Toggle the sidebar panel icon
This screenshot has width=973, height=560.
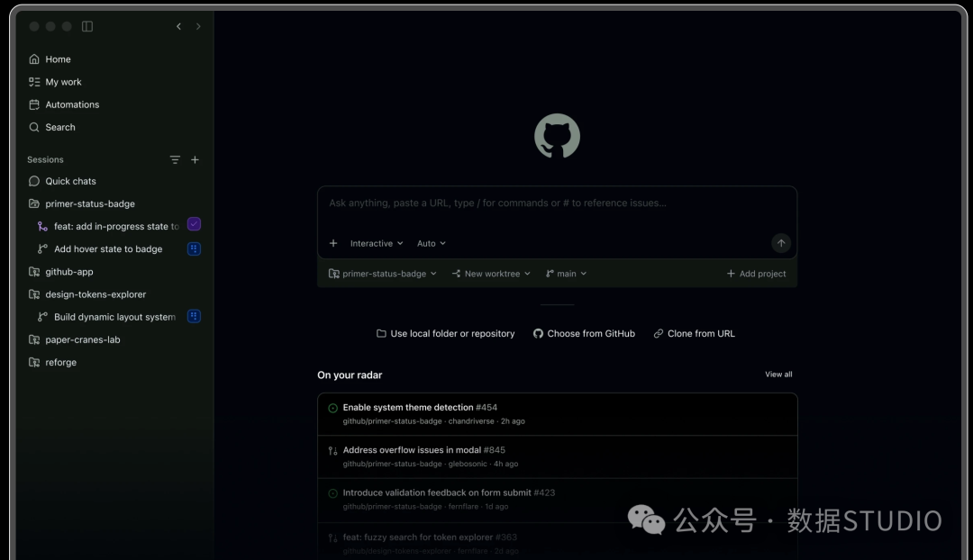click(x=87, y=26)
